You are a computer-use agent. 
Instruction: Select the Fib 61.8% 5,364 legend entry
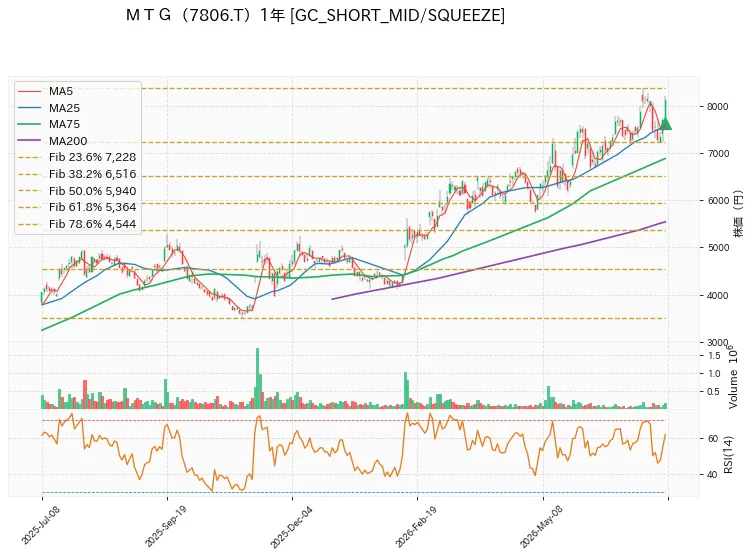[x=77, y=207]
